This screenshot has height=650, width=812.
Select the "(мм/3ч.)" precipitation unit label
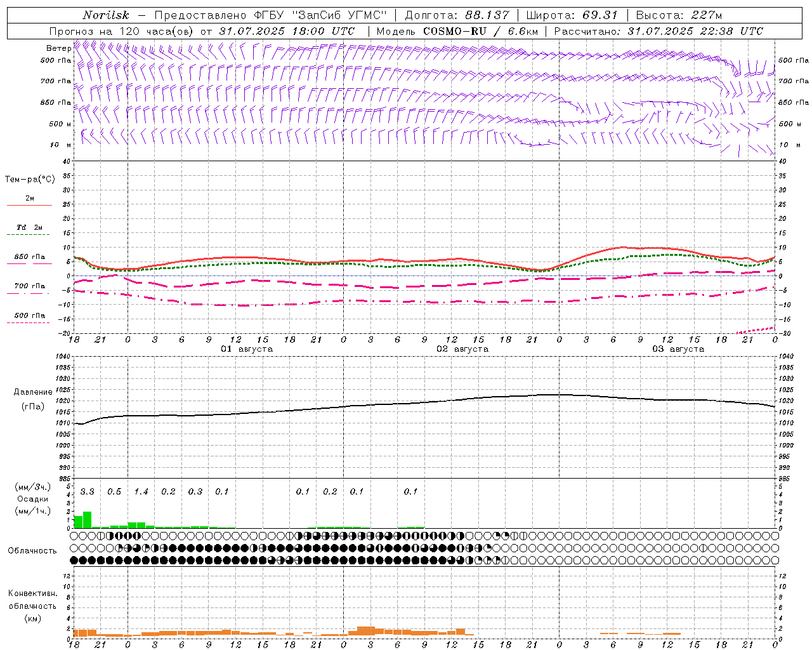[x=32, y=487]
